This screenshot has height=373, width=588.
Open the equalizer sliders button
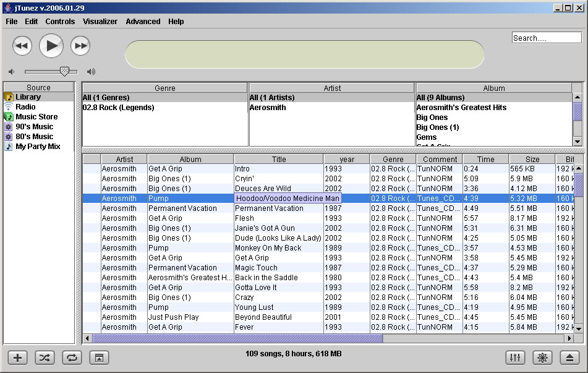click(x=515, y=358)
